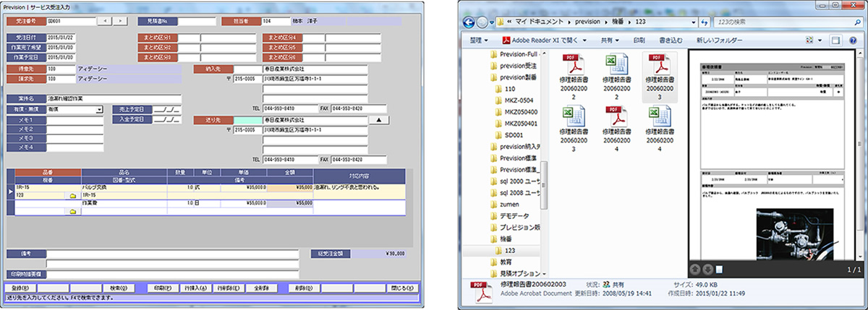Click previous record arrow beside 受注番号

[106, 21]
